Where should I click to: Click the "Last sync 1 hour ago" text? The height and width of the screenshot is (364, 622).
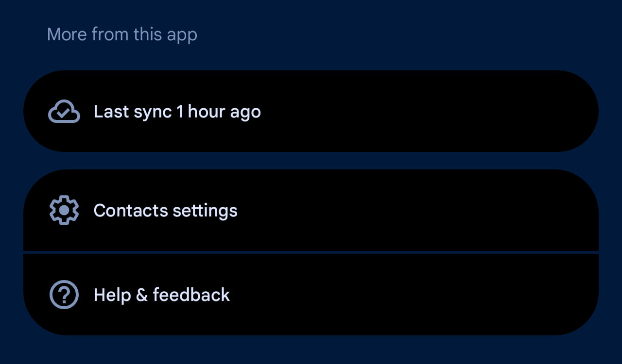pyautogui.click(x=177, y=112)
